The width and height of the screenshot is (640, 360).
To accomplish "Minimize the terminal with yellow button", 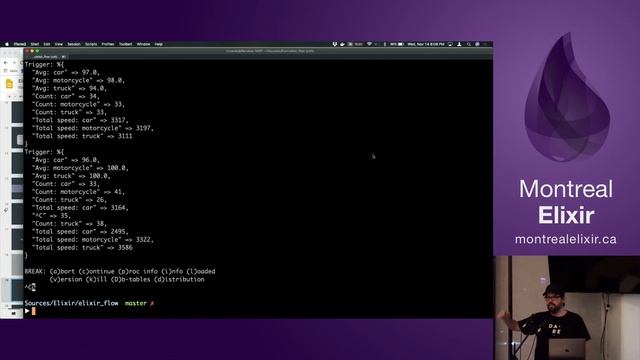I will (x=32, y=51).
